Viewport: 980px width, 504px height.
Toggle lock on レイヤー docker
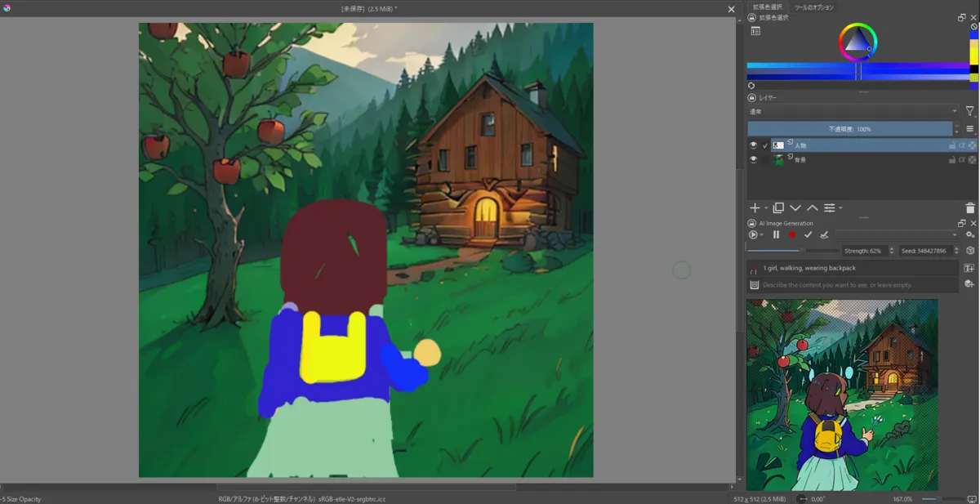[x=751, y=97]
